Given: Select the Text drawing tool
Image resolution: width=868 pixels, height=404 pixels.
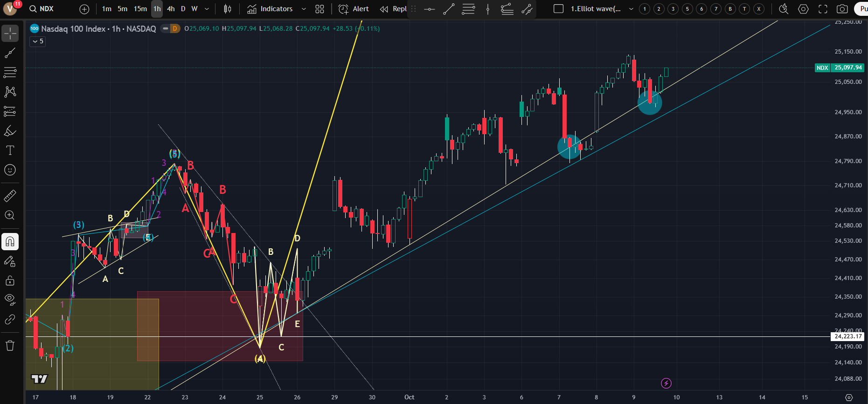Looking at the screenshot, I should [x=10, y=150].
